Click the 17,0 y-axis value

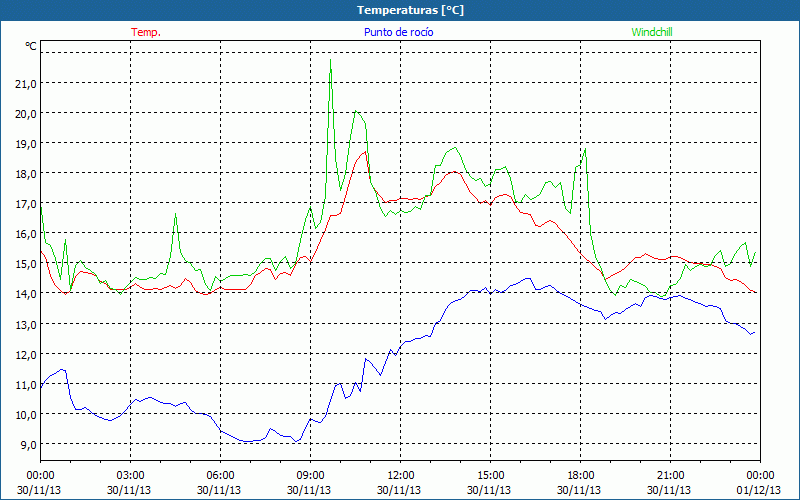click(x=26, y=204)
